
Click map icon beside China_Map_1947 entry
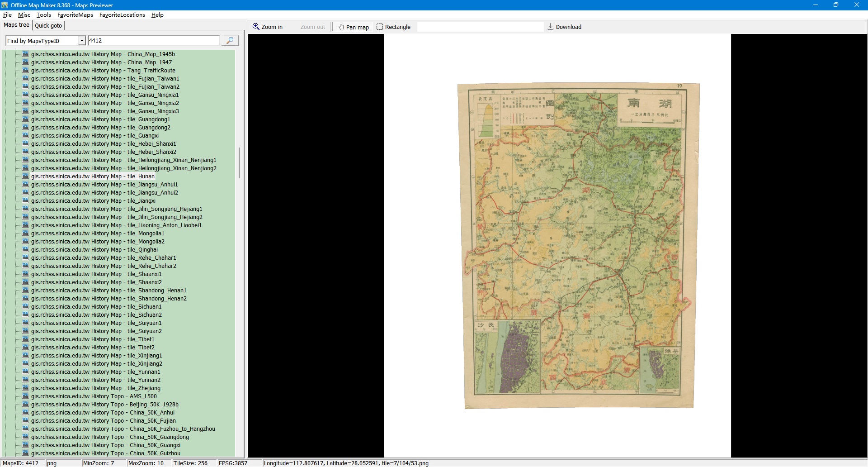(x=25, y=62)
